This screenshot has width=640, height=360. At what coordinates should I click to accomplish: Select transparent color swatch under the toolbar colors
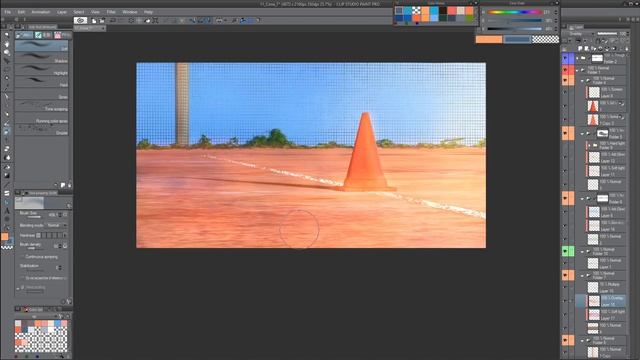[x=7, y=247]
